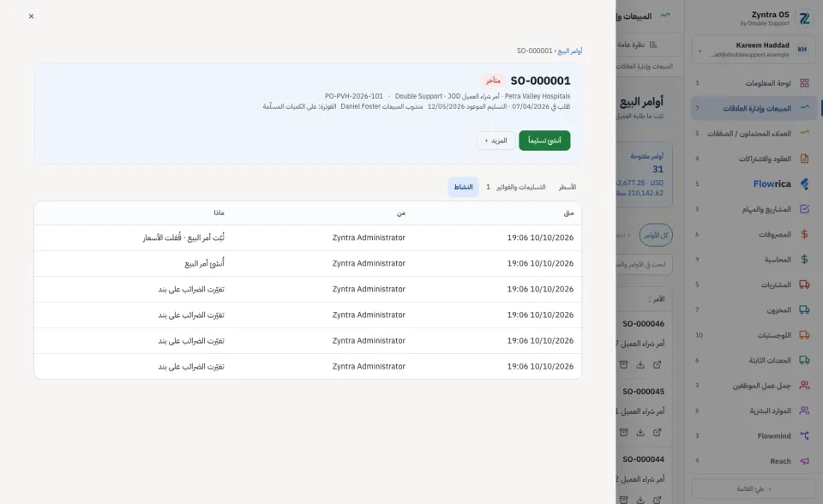Open the المزيد more actions dropdown
The width and height of the screenshot is (823, 504).
coord(496,141)
